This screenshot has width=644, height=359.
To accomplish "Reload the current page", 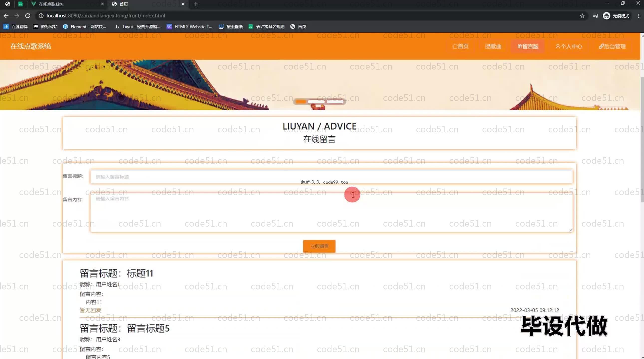I will pos(28,16).
